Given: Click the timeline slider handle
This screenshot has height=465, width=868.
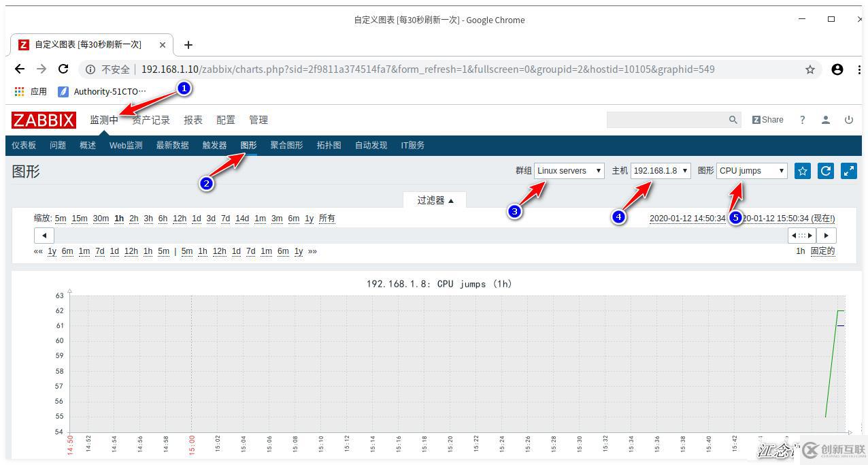Looking at the screenshot, I should pos(802,236).
